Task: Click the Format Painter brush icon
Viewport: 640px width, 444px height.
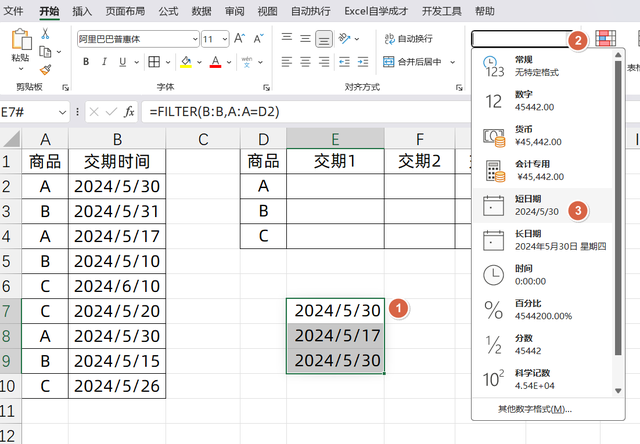Action: (45, 70)
